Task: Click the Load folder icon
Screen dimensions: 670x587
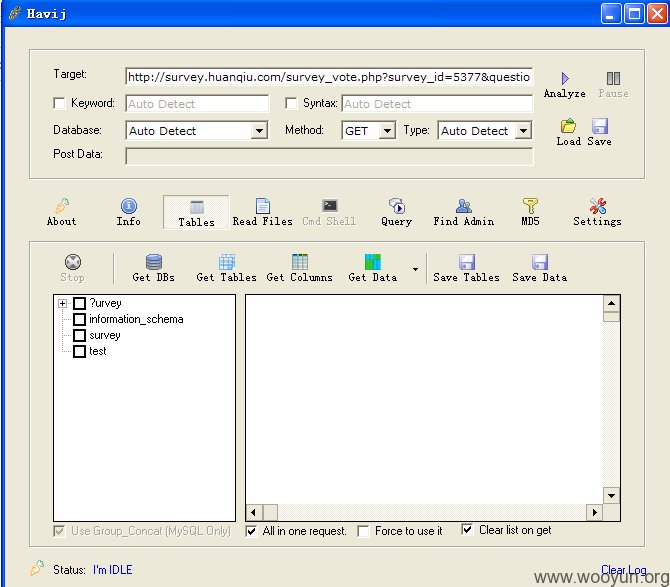Action: click(568, 126)
